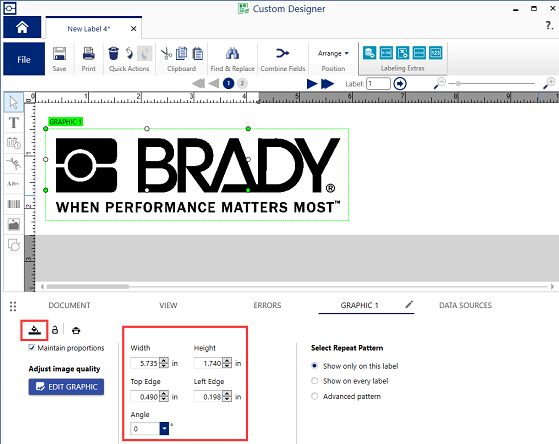Click the horizontal canvas scrollbar
Viewport: 559px width, 444px height.
(x=88, y=286)
